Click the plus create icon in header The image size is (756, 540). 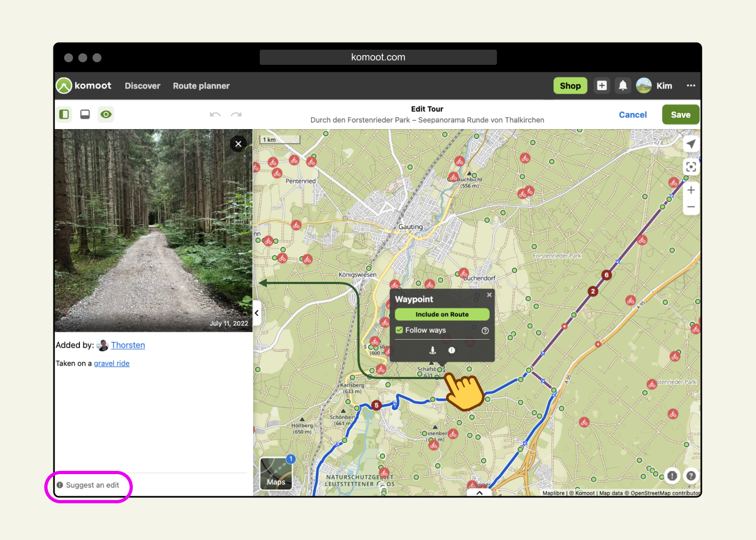(x=602, y=86)
